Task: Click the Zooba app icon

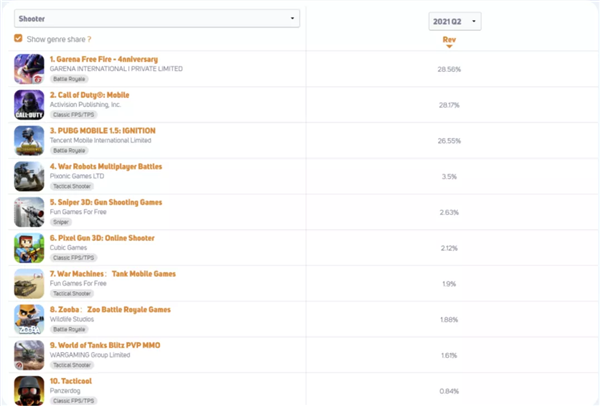Action: [29, 320]
